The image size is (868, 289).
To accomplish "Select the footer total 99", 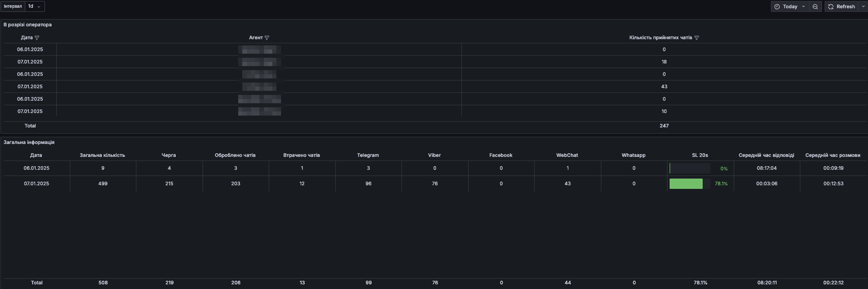I will [368, 283].
